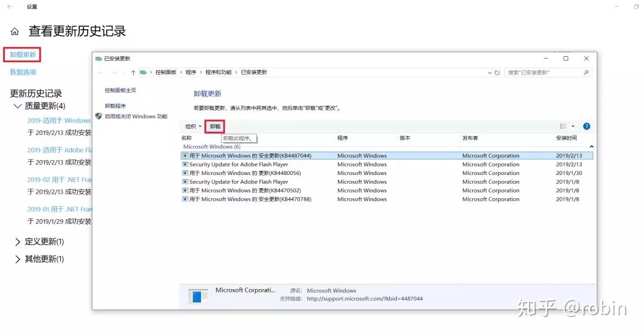Open the 2019-01 用于 .NET Framework link

coord(60,210)
